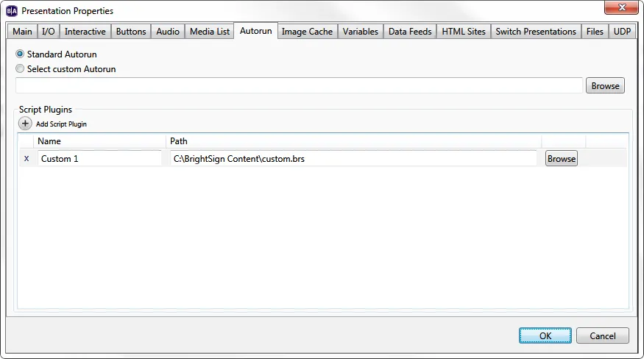644x359 pixels.
Task: Switch to the Interactive tab
Action: [x=85, y=32]
